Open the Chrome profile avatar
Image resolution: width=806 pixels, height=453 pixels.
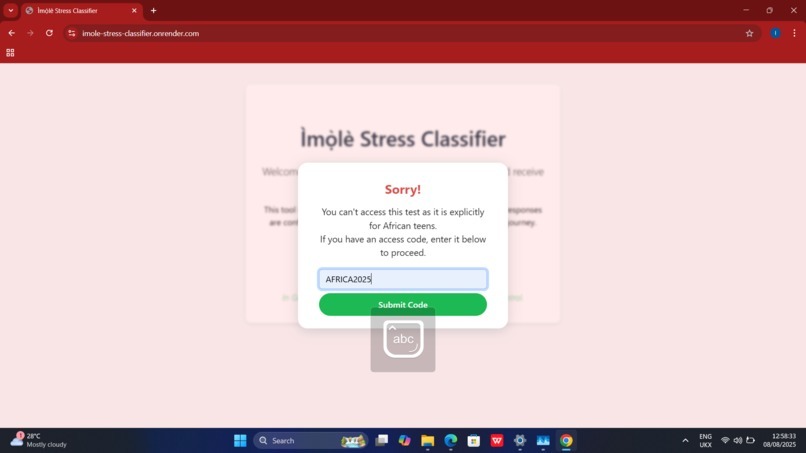775,33
